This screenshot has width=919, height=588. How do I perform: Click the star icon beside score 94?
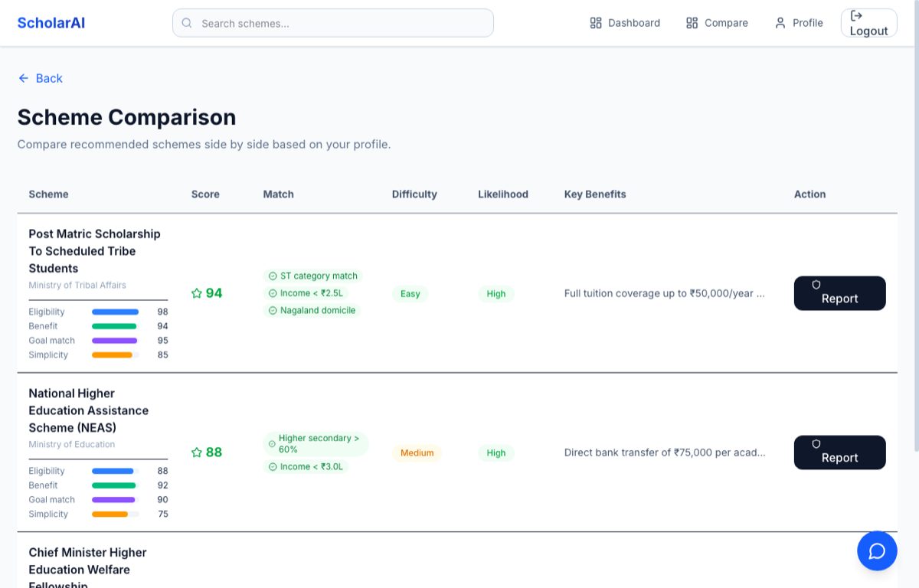pyautogui.click(x=197, y=293)
